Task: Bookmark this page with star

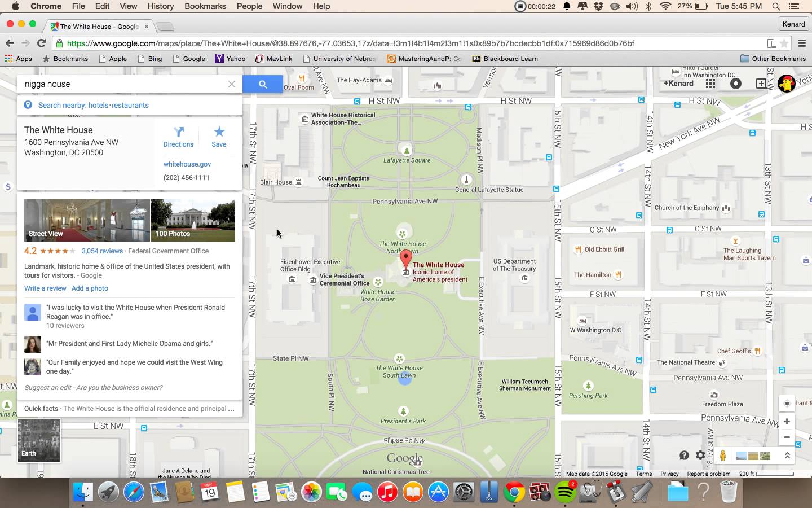Action: pos(784,43)
